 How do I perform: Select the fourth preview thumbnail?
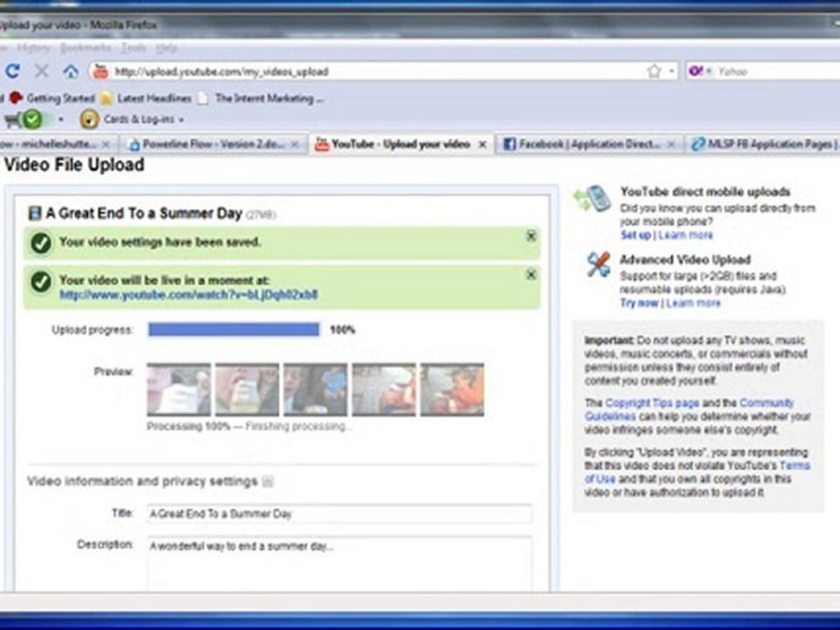(383, 389)
